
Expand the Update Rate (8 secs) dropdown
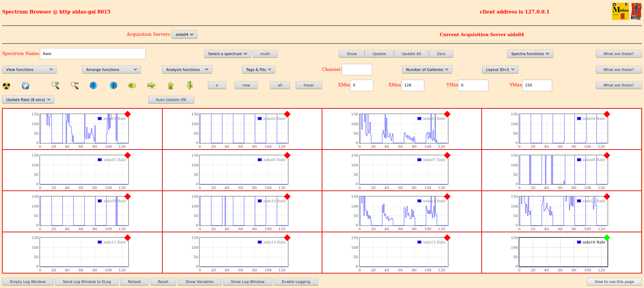tap(28, 100)
